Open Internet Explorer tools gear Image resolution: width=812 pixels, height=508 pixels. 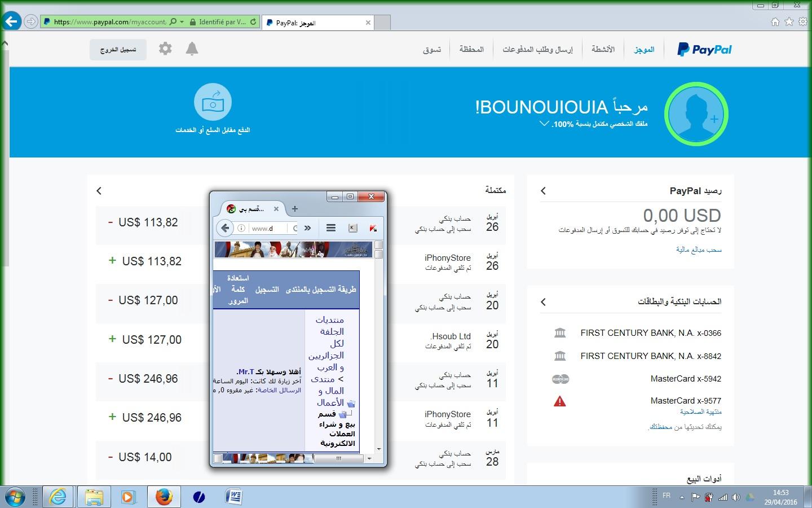pos(802,21)
